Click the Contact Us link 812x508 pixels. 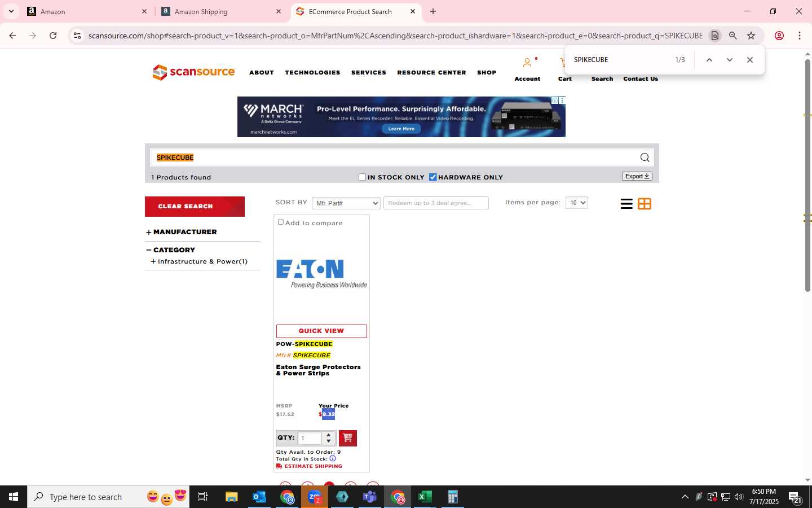641,79
